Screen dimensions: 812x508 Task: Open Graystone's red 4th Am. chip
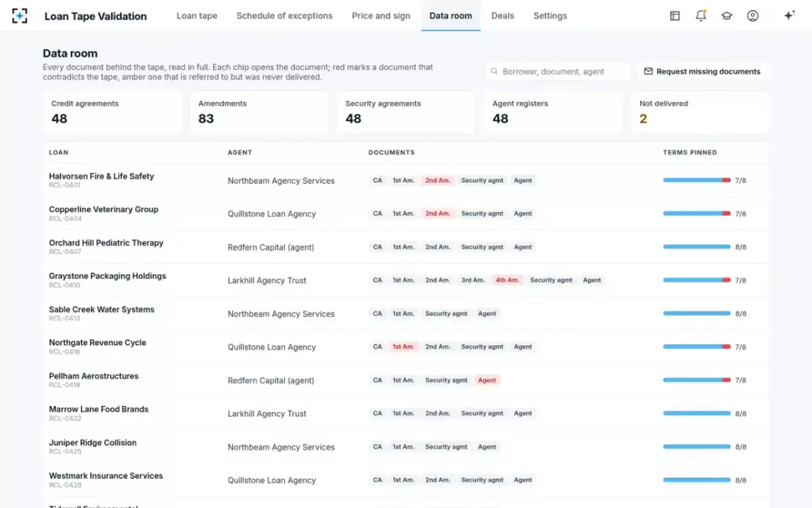point(507,280)
